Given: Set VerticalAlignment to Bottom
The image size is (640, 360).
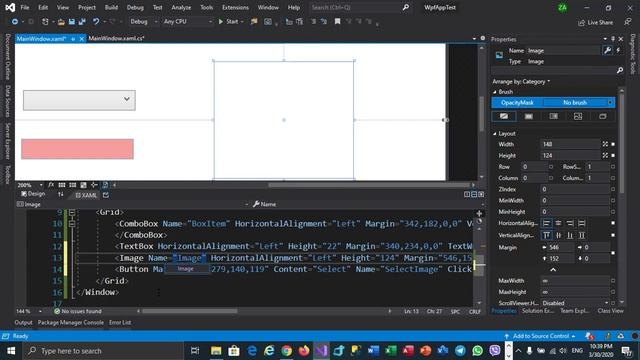Looking at the screenshot, I should [570, 235].
